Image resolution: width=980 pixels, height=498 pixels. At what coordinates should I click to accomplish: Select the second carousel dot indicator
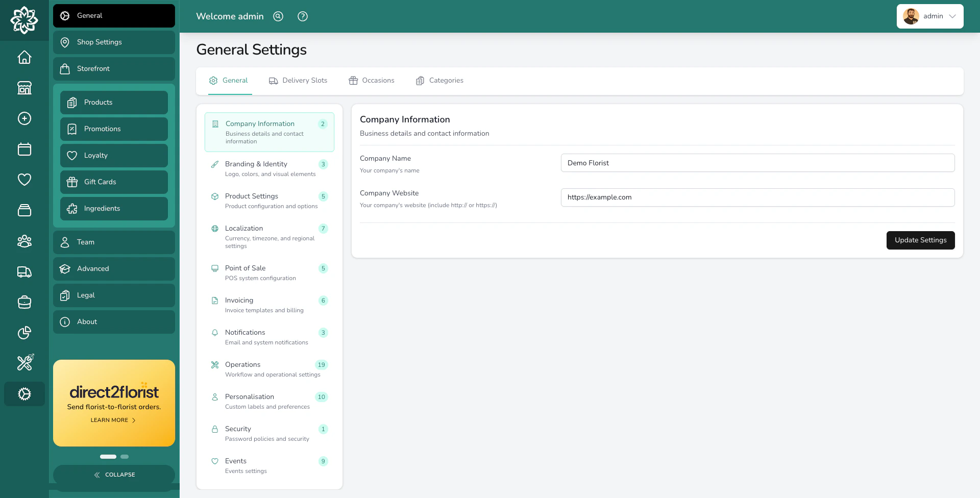pyautogui.click(x=124, y=457)
